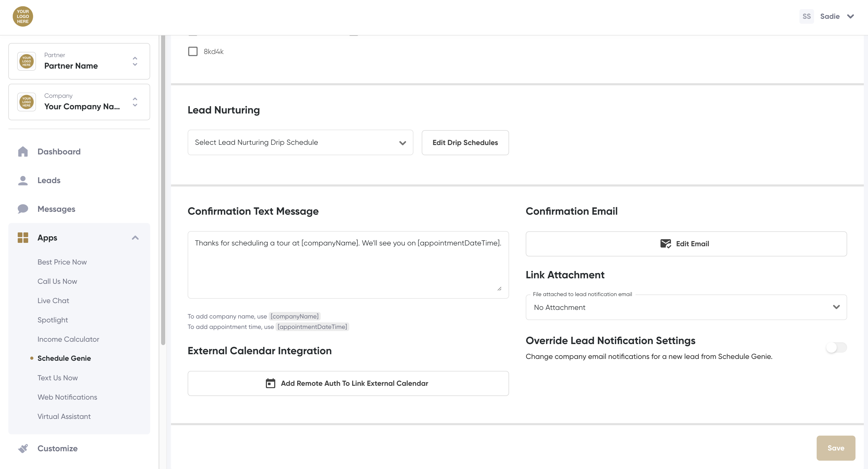The width and height of the screenshot is (868, 469).
Task: Open Live Chat in Apps menu
Action: click(53, 301)
